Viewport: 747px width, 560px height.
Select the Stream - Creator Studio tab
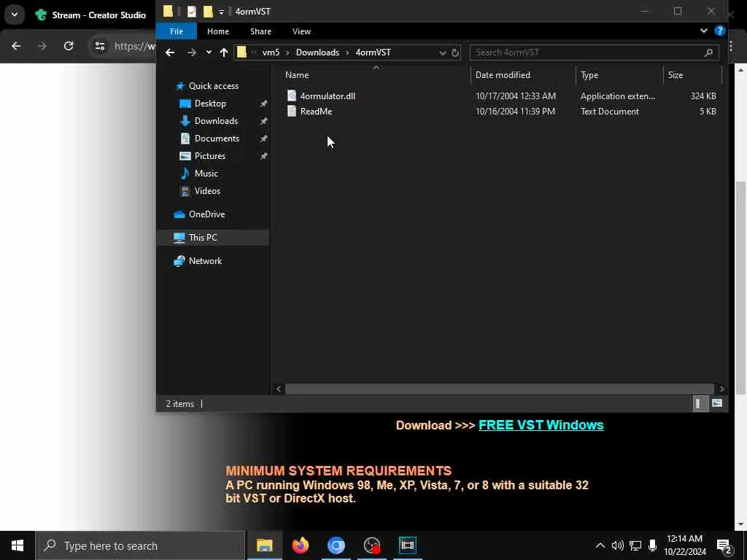[90, 15]
